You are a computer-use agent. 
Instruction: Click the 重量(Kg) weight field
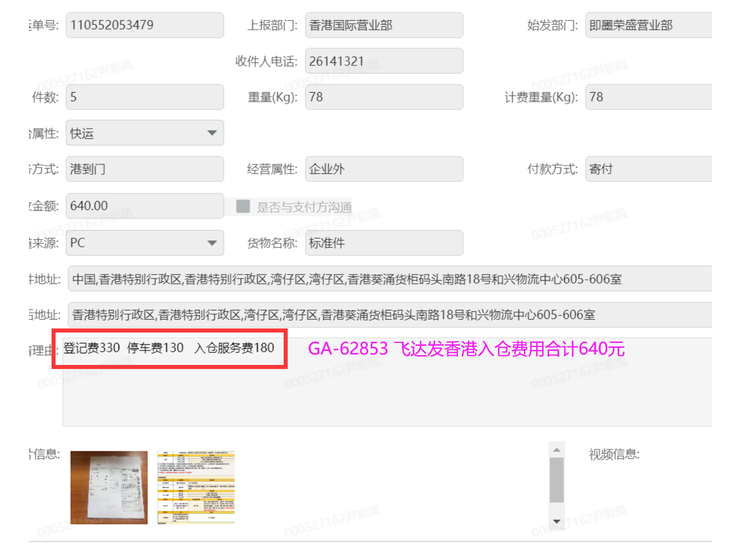[x=384, y=97]
